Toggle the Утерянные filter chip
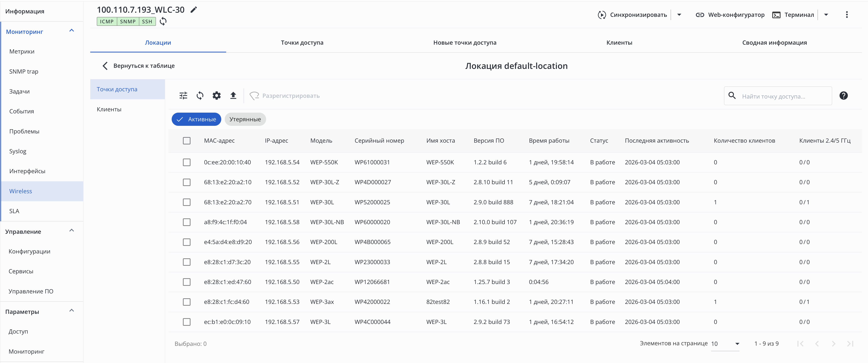The image size is (868, 363). pos(245,119)
